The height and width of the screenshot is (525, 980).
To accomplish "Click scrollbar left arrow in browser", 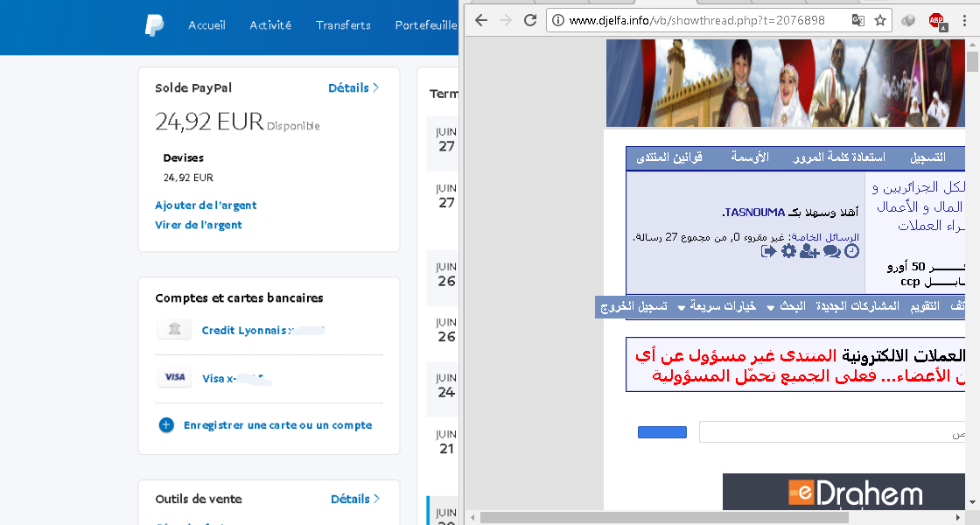I will (472, 517).
